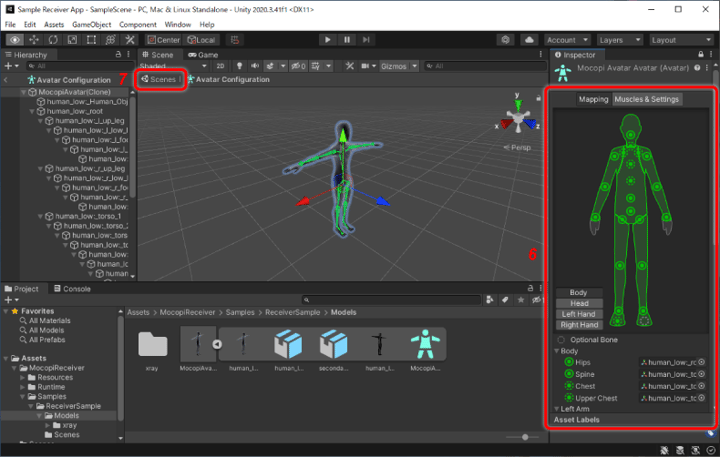Click the Left Hand view button
The width and height of the screenshot is (720, 457).
pyautogui.click(x=579, y=314)
